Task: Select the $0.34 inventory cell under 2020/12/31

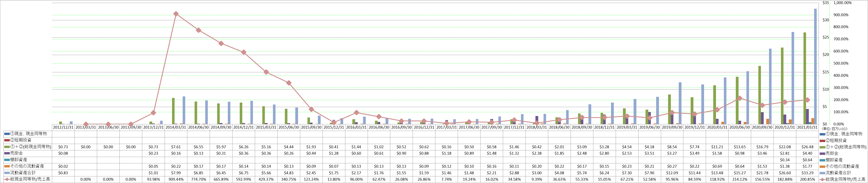Action: [785, 160]
